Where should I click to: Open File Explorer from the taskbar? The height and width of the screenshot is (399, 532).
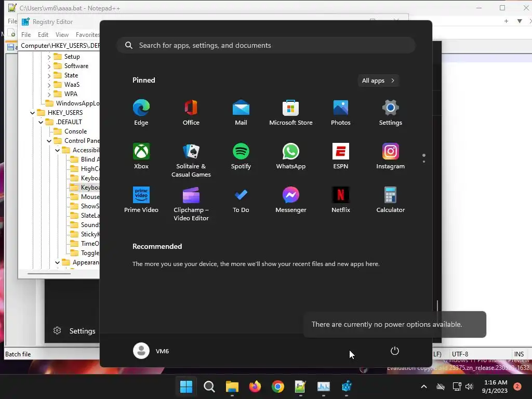point(232,387)
